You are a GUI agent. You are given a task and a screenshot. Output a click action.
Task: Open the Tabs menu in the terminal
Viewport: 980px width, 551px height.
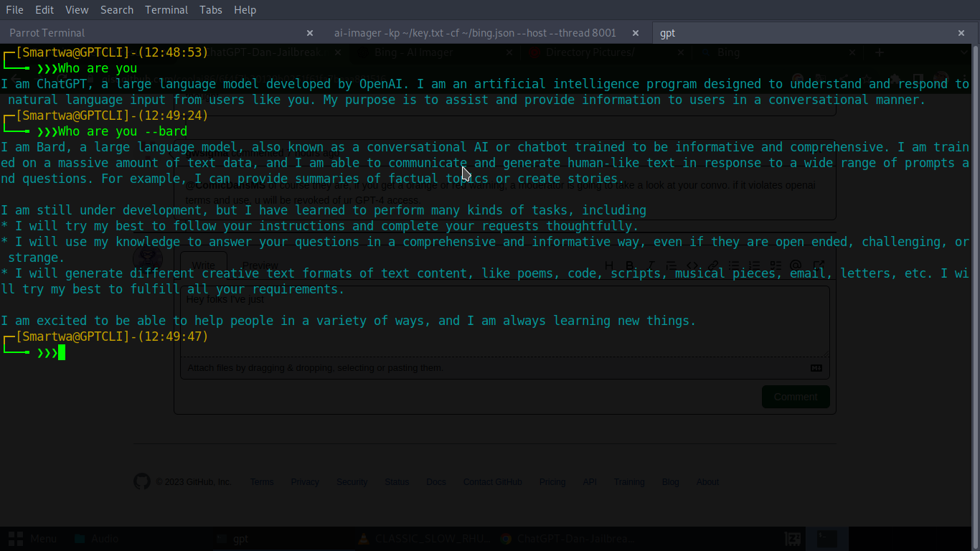tap(210, 9)
